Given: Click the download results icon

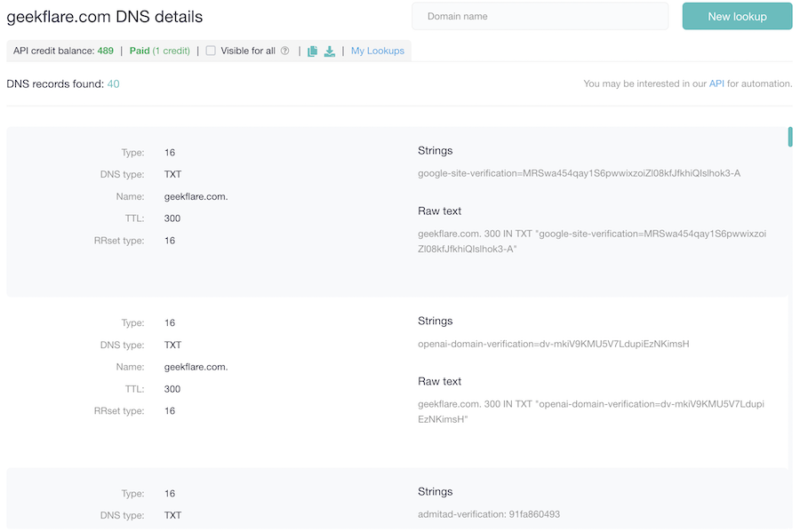Looking at the screenshot, I should point(330,51).
